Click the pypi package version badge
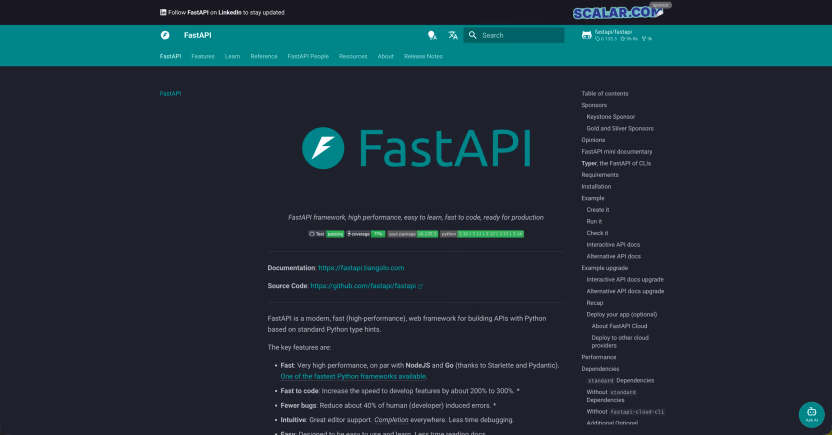 tap(412, 234)
